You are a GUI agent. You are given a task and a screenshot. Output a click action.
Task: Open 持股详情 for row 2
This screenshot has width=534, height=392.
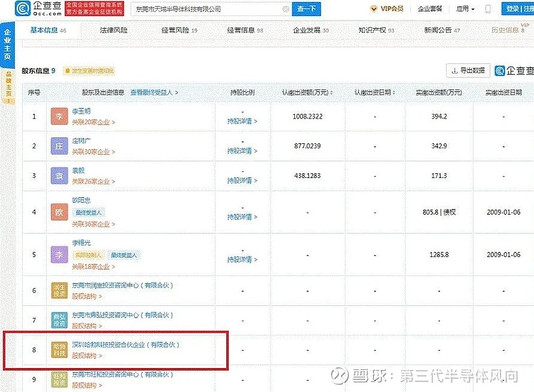(242, 151)
